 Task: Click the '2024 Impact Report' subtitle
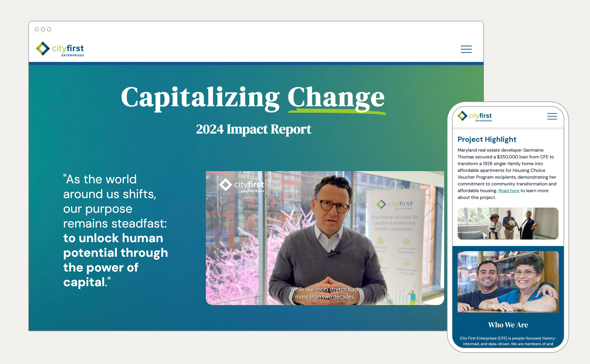(253, 129)
